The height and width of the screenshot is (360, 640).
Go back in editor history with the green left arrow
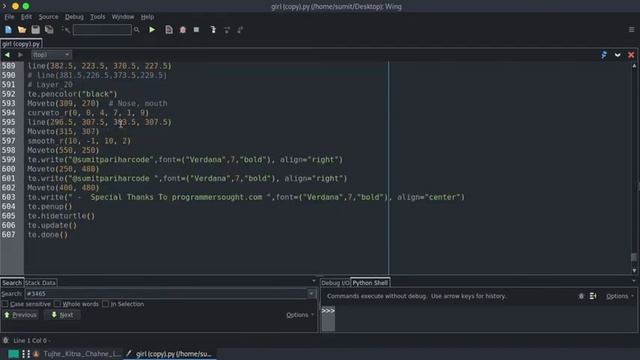pyautogui.click(x=7, y=54)
